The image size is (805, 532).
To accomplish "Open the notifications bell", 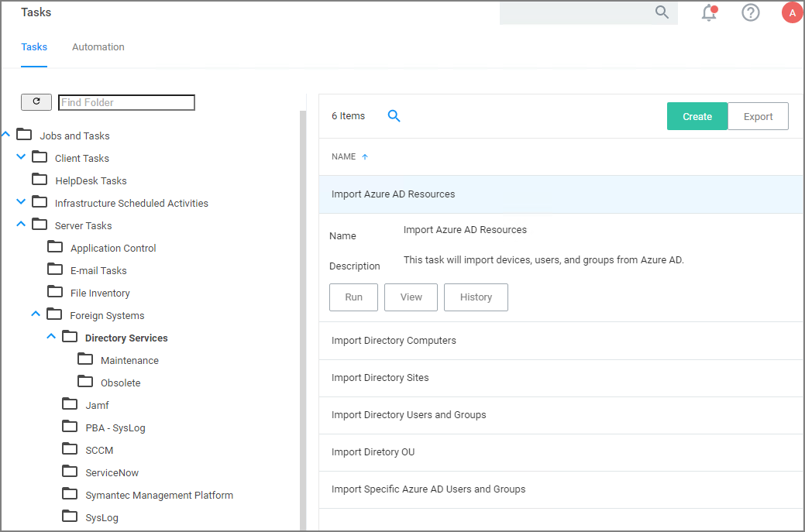I will click(708, 12).
